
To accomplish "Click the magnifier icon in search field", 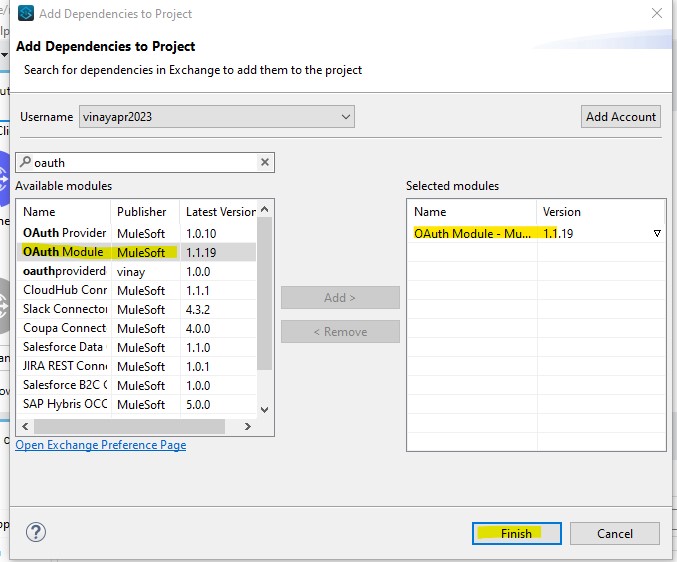I will pyautogui.click(x=24, y=162).
